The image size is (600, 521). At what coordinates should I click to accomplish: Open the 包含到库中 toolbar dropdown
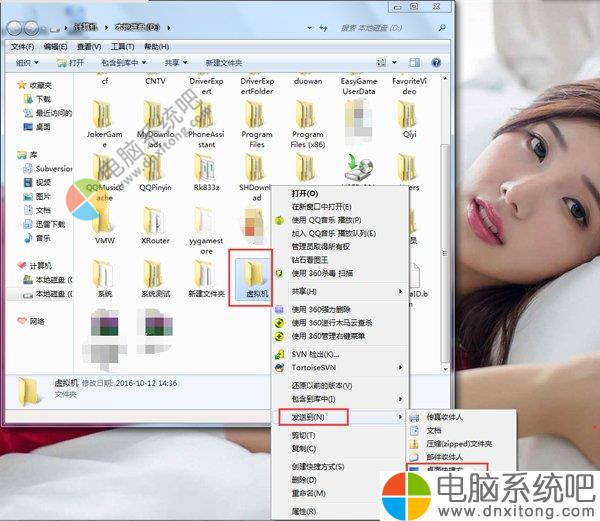tap(124, 63)
